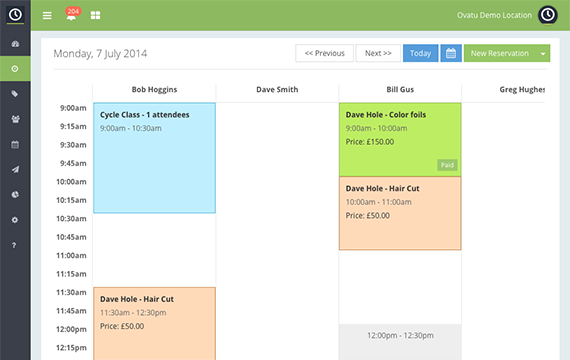Open the grid apps icon in header
This screenshot has width=570, height=360.
pos(95,15)
